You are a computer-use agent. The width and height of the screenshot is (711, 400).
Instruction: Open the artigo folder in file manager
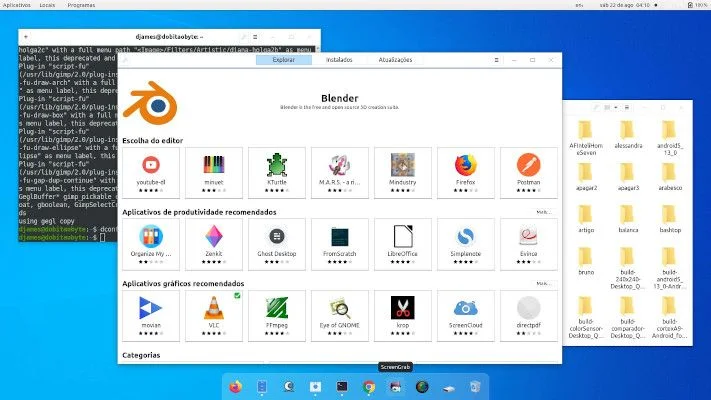[x=586, y=219]
